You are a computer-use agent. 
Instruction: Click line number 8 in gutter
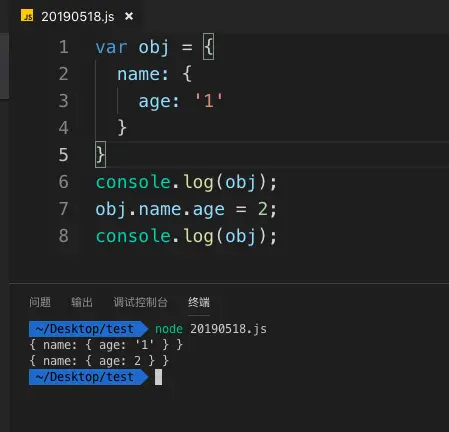point(64,236)
